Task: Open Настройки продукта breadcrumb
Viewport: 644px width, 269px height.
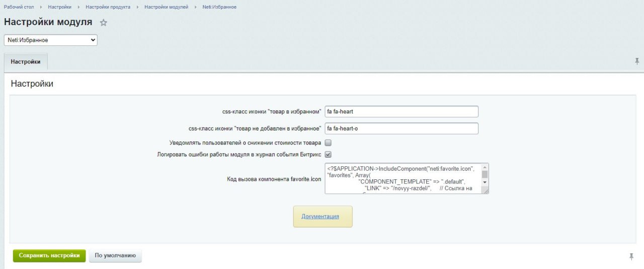Action: pos(108,7)
